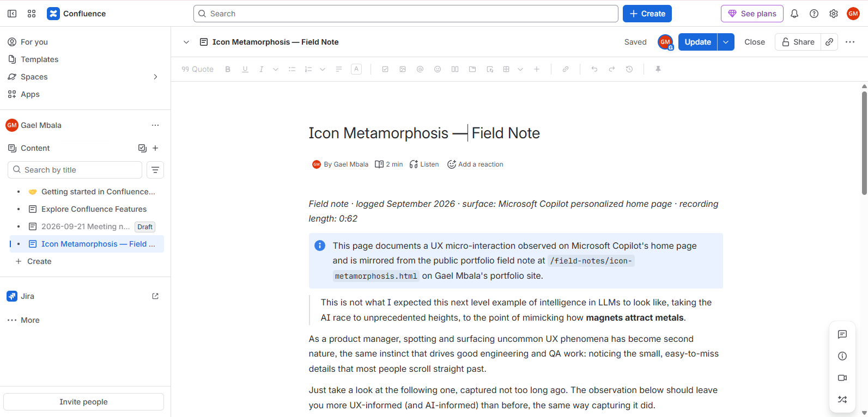Click the Invite people button
Viewport: 868px width, 417px height.
pyautogui.click(x=83, y=402)
